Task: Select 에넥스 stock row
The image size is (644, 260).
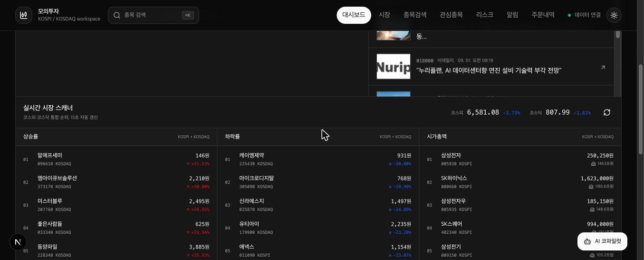Action: point(318,250)
